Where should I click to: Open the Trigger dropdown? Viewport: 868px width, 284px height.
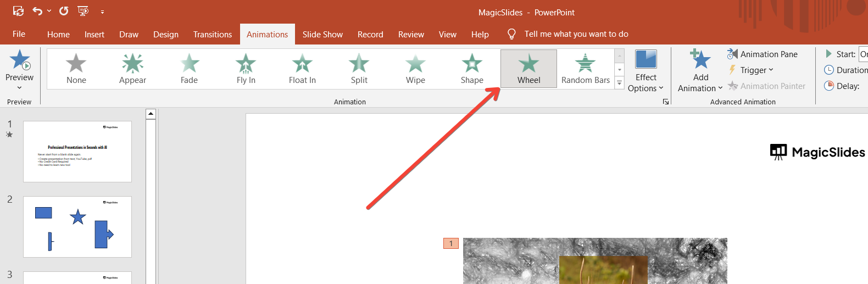click(x=751, y=70)
